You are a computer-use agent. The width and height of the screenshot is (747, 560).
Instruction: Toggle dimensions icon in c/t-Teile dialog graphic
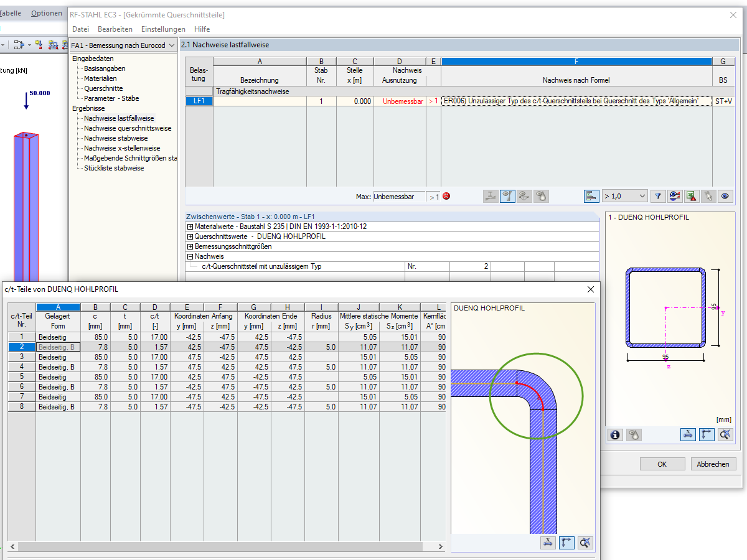548,543
